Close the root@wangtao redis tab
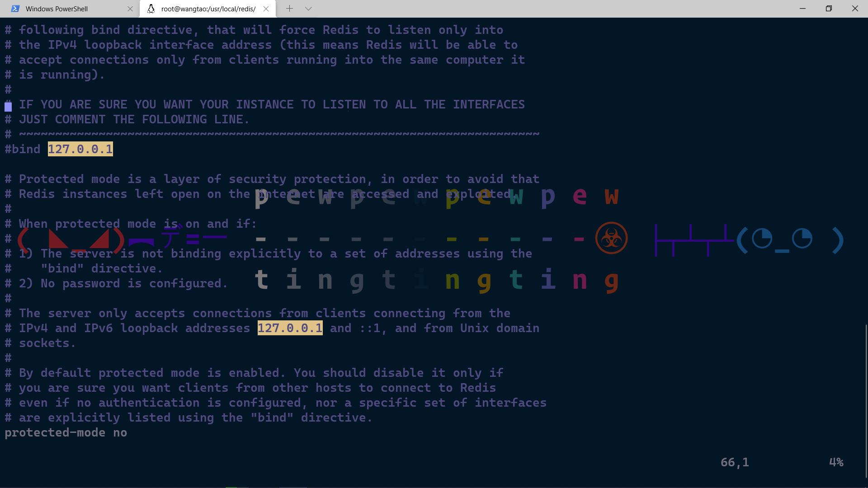This screenshot has height=488, width=868. (266, 9)
